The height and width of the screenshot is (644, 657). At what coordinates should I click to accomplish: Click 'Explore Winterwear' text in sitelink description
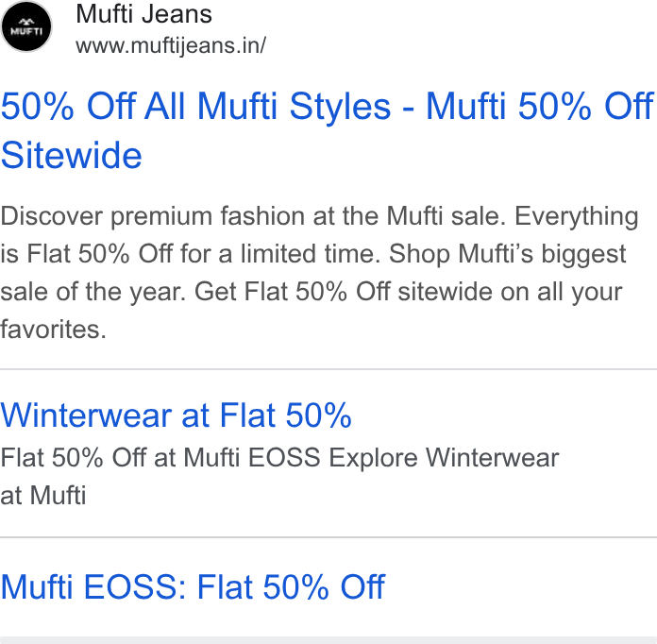click(444, 457)
